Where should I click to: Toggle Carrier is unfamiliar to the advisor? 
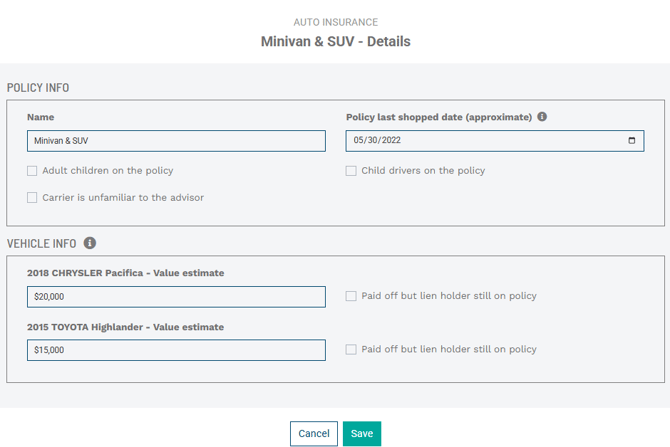click(x=33, y=198)
